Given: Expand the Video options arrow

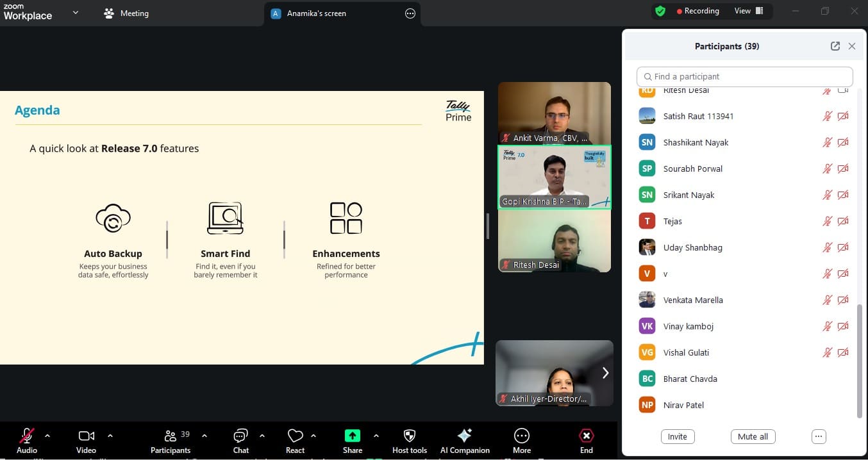Looking at the screenshot, I should point(110,436).
